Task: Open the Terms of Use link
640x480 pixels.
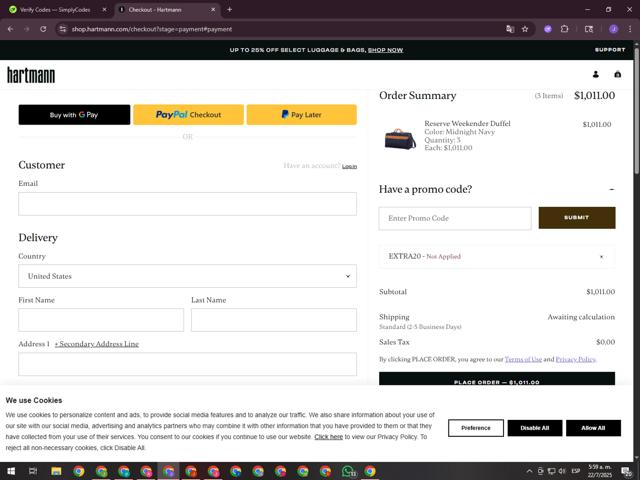Action: coord(523,360)
